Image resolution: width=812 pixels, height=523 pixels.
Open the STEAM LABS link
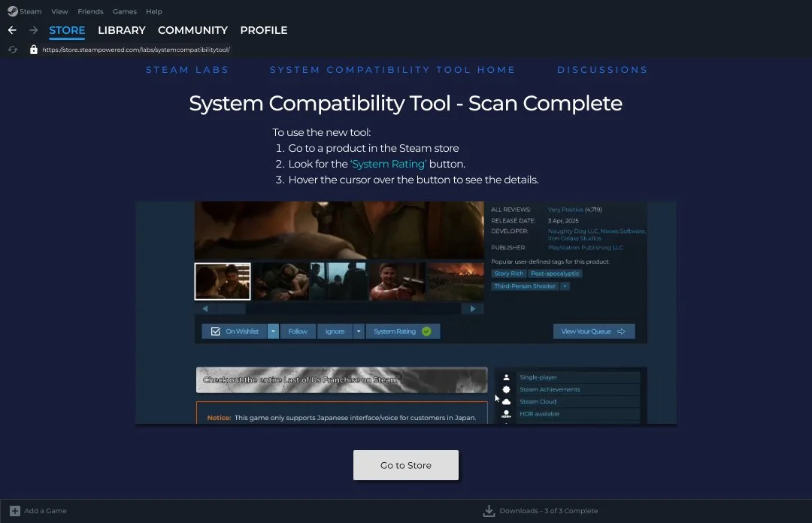(187, 70)
